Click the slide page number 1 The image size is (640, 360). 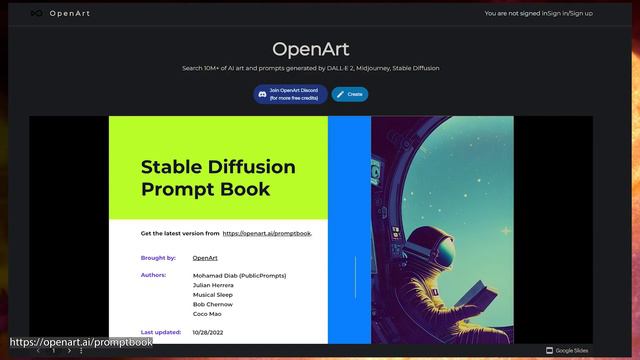[x=53, y=351]
